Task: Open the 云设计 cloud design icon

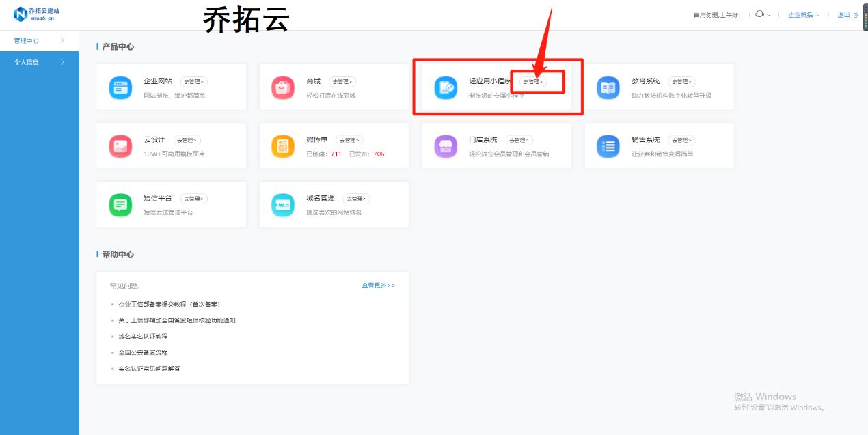Action: point(120,145)
